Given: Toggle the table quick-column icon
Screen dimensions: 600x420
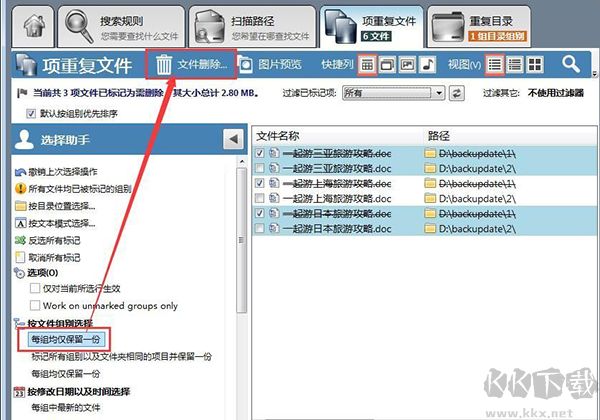Looking at the screenshot, I should click(367, 65).
